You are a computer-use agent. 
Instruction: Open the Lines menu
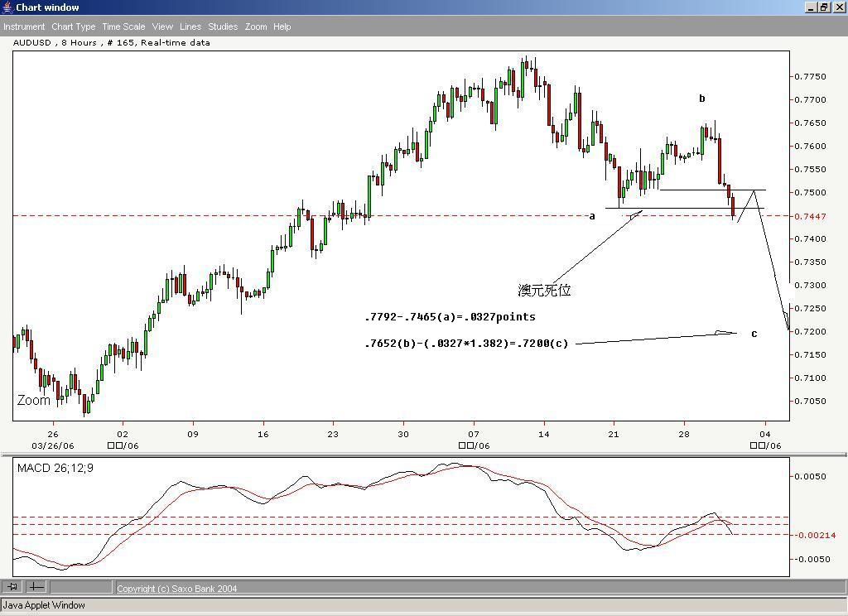point(190,26)
